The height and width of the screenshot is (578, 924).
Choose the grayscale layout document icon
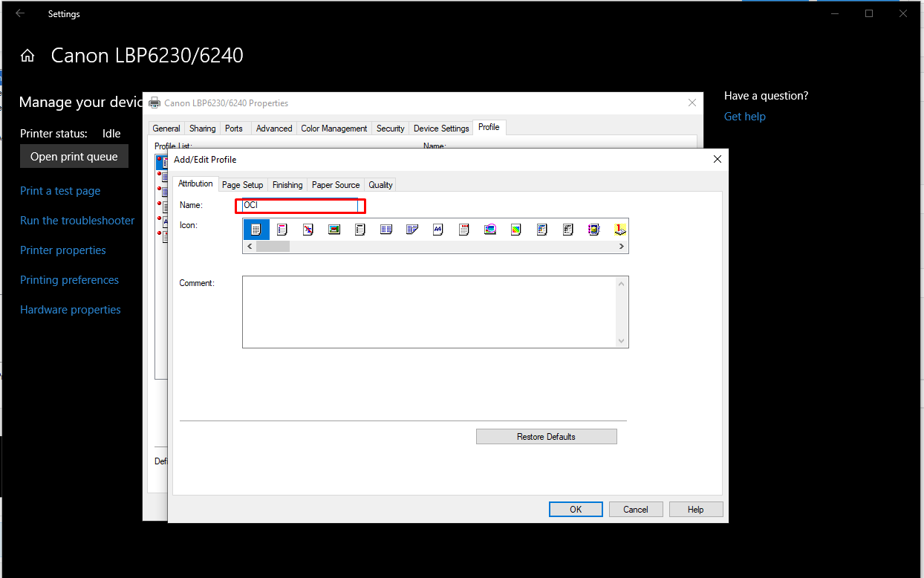point(568,230)
